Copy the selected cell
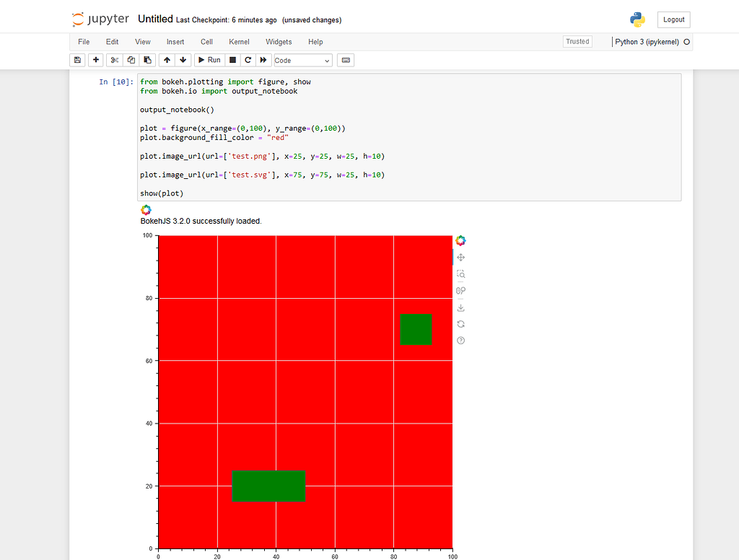The height and width of the screenshot is (560, 739). click(x=131, y=60)
